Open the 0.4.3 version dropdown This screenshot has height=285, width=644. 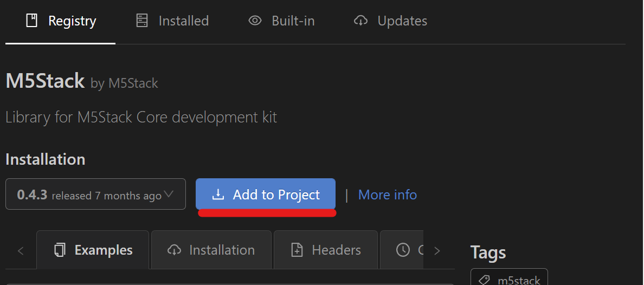coord(96,194)
